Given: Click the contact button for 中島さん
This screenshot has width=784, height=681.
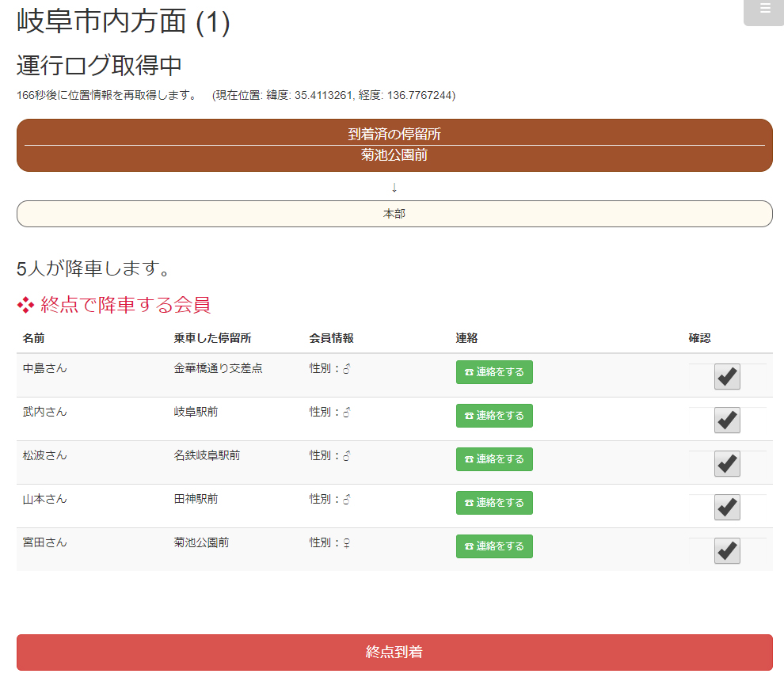Looking at the screenshot, I should click(x=494, y=372).
